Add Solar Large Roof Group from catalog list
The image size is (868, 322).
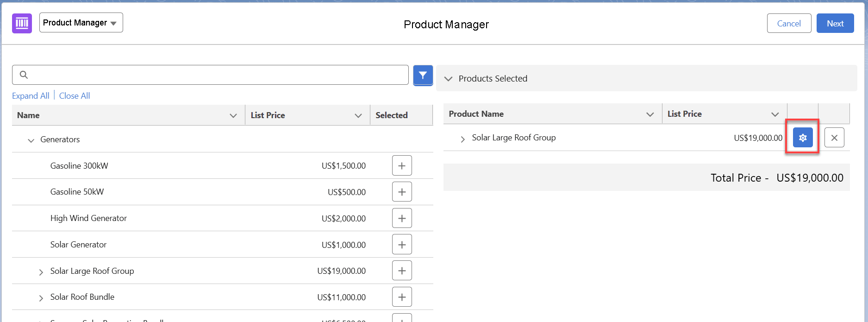[x=401, y=271]
